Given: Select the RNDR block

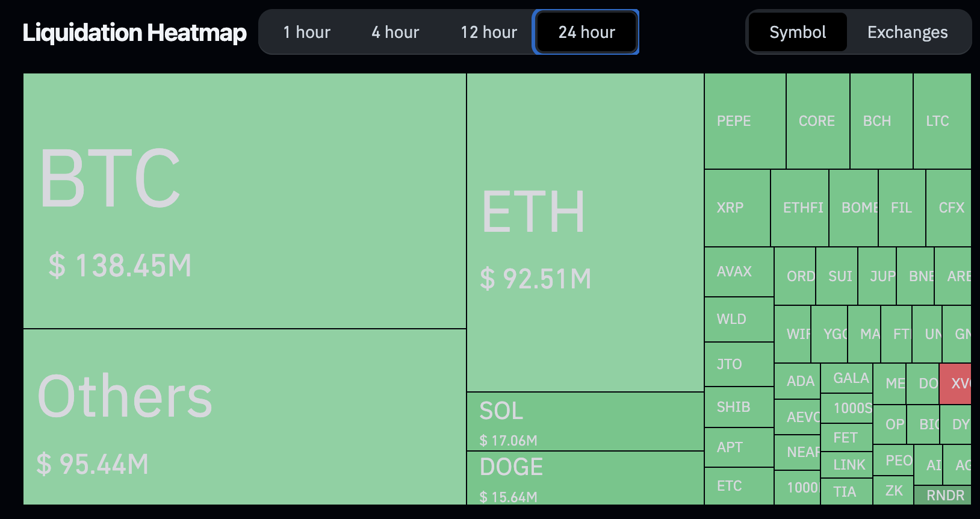Looking at the screenshot, I should pos(943,496).
